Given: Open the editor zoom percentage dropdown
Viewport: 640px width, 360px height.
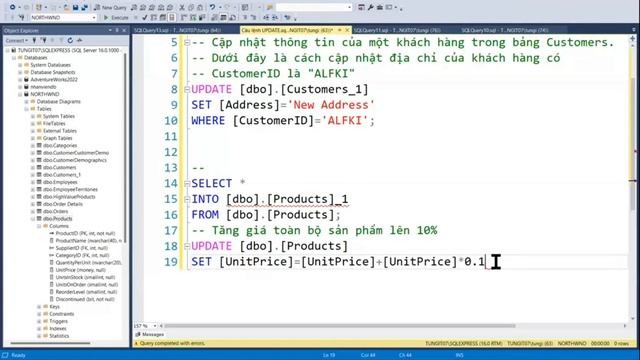Looking at the screenshot, I should (155, 326).
